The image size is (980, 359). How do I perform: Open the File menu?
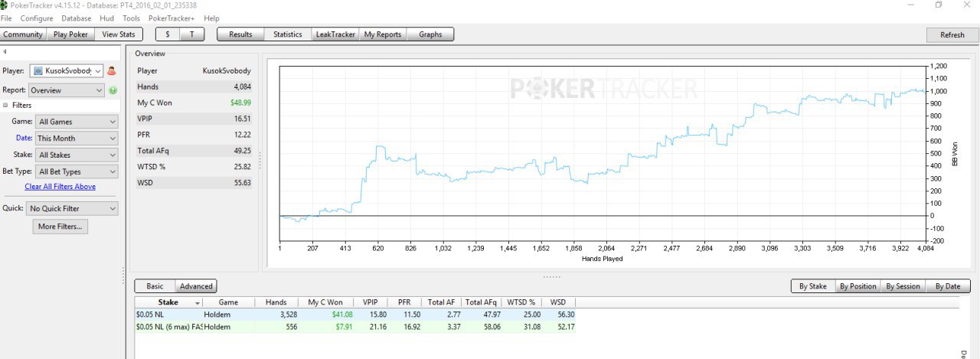pos(6,18)
